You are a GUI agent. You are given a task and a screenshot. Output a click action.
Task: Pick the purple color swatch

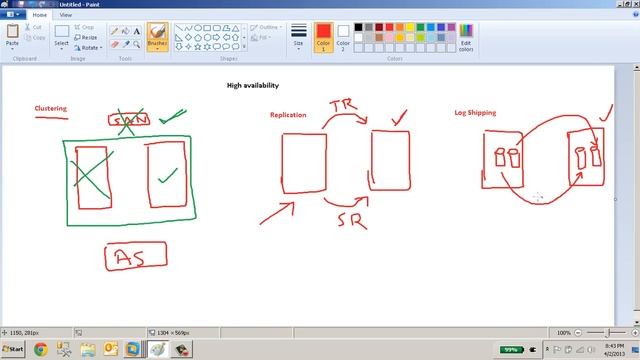[x=451, y=27]
